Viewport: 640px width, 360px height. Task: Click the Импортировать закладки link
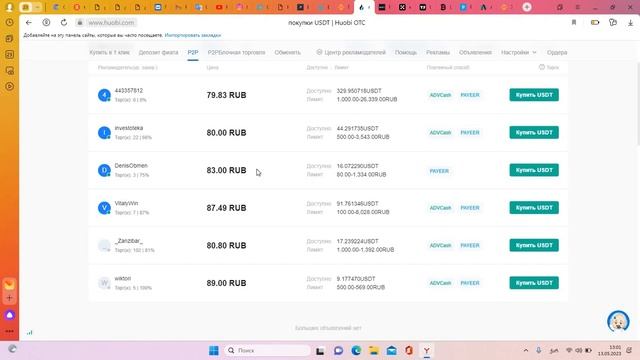pos(193,35)
